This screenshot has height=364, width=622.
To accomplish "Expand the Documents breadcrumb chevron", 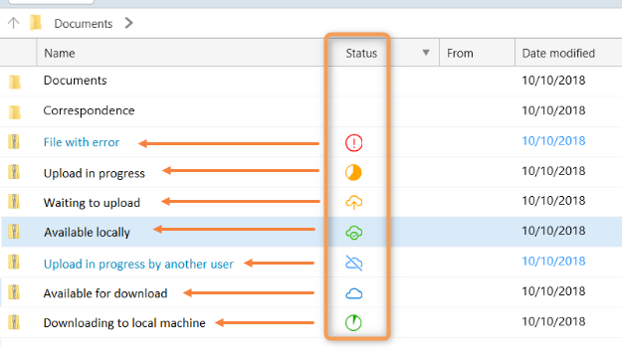I will click(128, 23).
